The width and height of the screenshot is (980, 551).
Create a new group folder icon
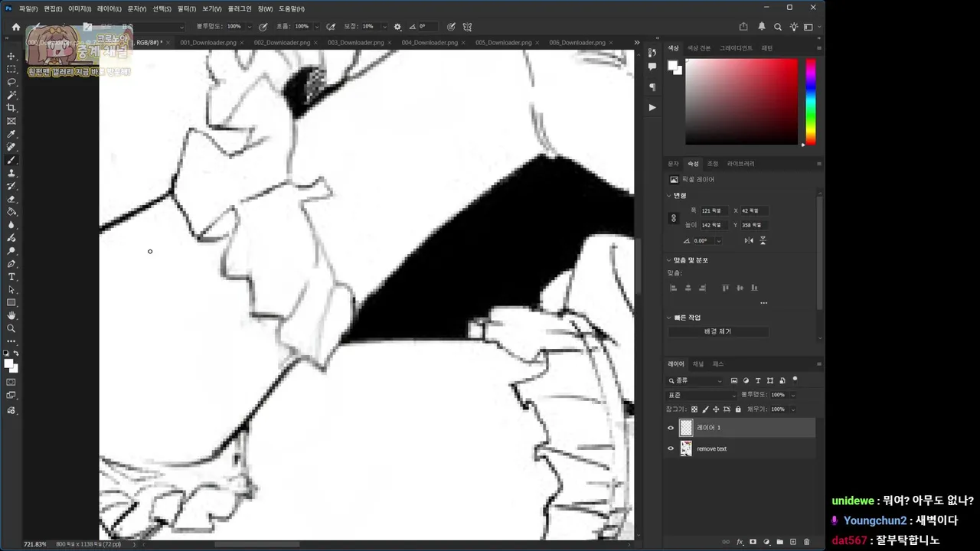pyautogui.click(x=780, y=542)
